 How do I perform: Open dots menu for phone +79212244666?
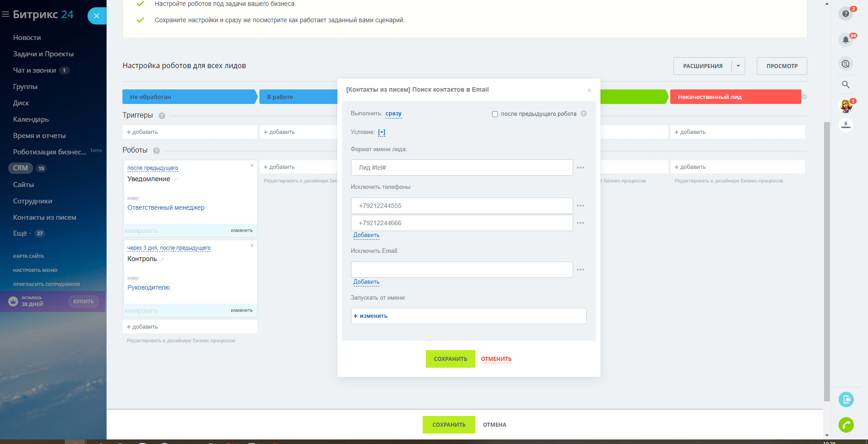580,223
